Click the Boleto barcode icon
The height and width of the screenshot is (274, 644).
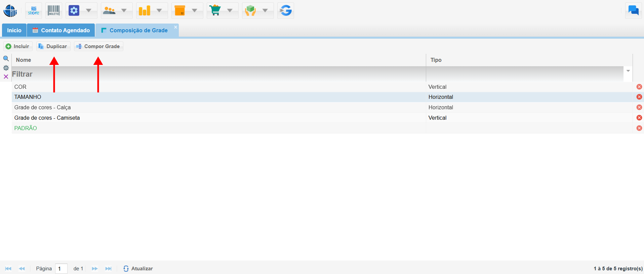coord(53,11)
